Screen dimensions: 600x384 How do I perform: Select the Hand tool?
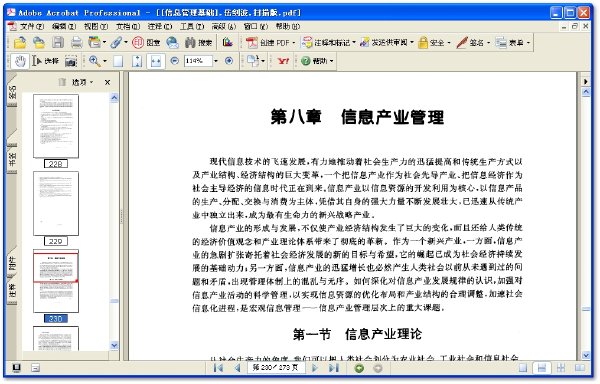(20, 61)
